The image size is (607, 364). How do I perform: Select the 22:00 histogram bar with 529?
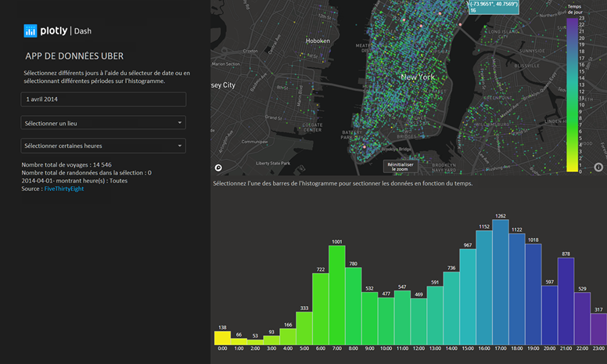[x=582, y=319]
